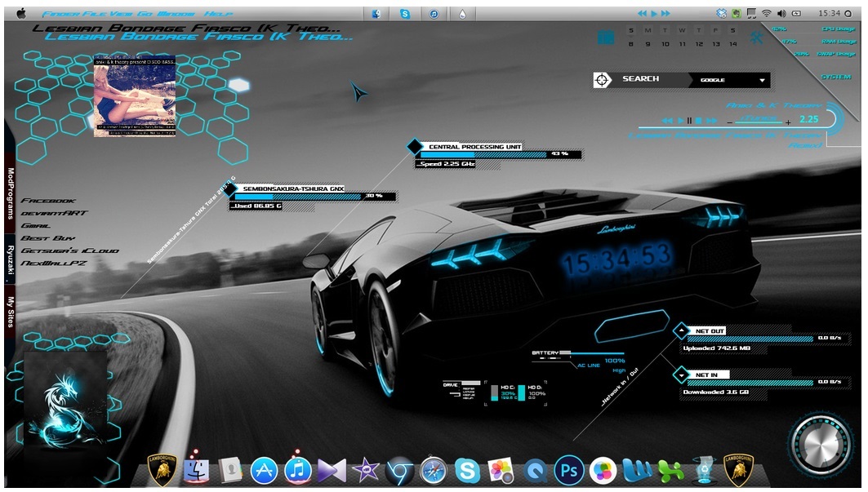Viewport: 868px width, 492px height.
Task: Click the metallic volume knob
Action: (x=821, y=443)
